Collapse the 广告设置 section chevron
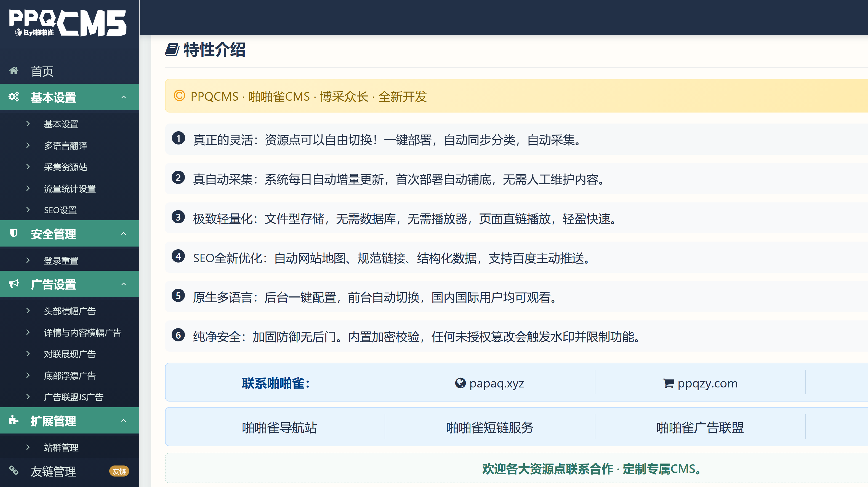 click(124, 284)
